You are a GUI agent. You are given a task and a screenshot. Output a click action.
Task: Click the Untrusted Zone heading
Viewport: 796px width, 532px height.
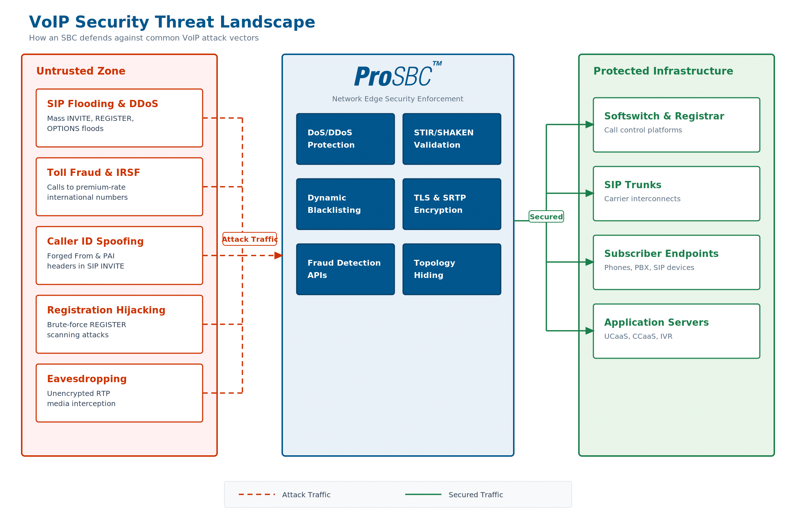[81, 71]
